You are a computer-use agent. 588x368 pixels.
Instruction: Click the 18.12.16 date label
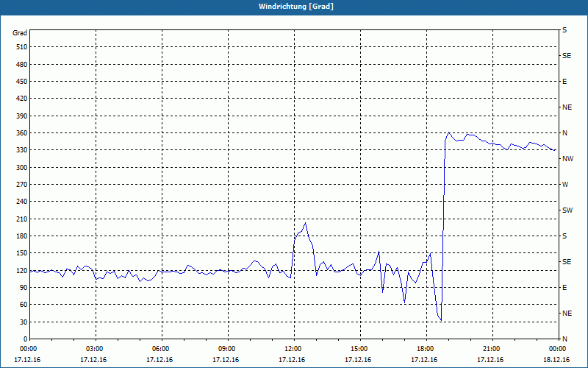tap(556, 359)
